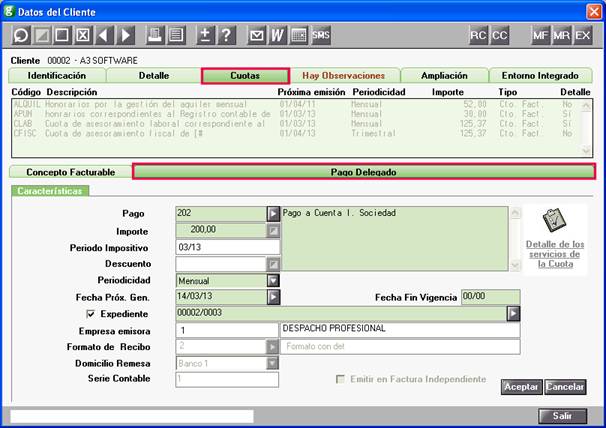Open the Hay Observaciones tab

coord(344,76)
